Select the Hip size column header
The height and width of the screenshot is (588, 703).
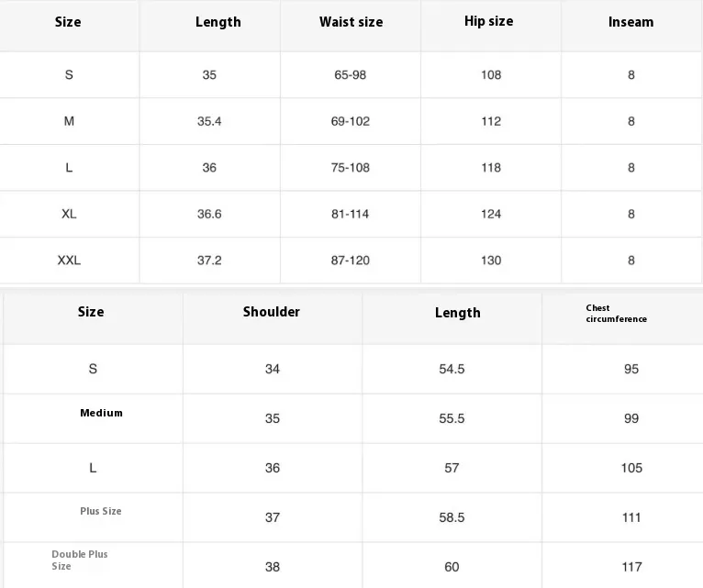(x=488, y=21)
